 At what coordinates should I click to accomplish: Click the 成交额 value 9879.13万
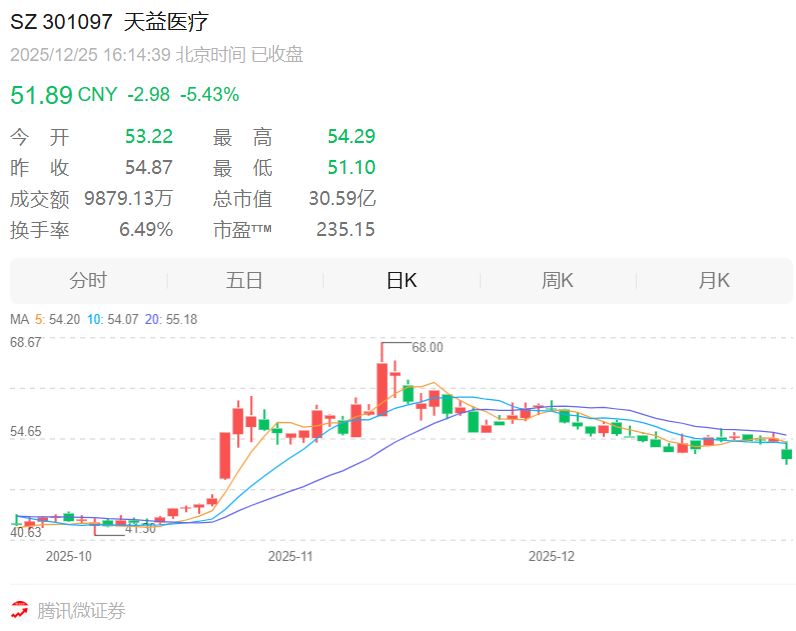(x=128, y=198)
